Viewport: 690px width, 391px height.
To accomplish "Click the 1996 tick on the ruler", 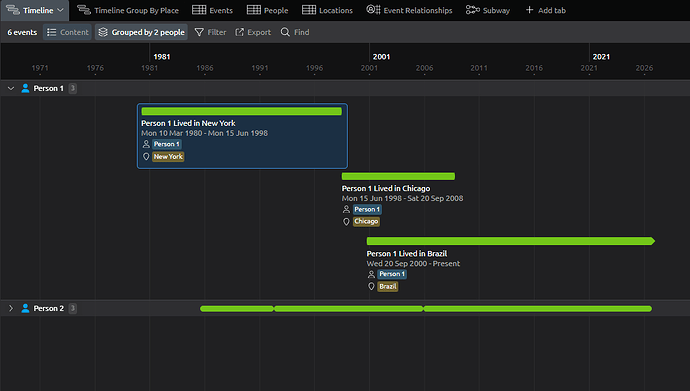I will (314, 68).
